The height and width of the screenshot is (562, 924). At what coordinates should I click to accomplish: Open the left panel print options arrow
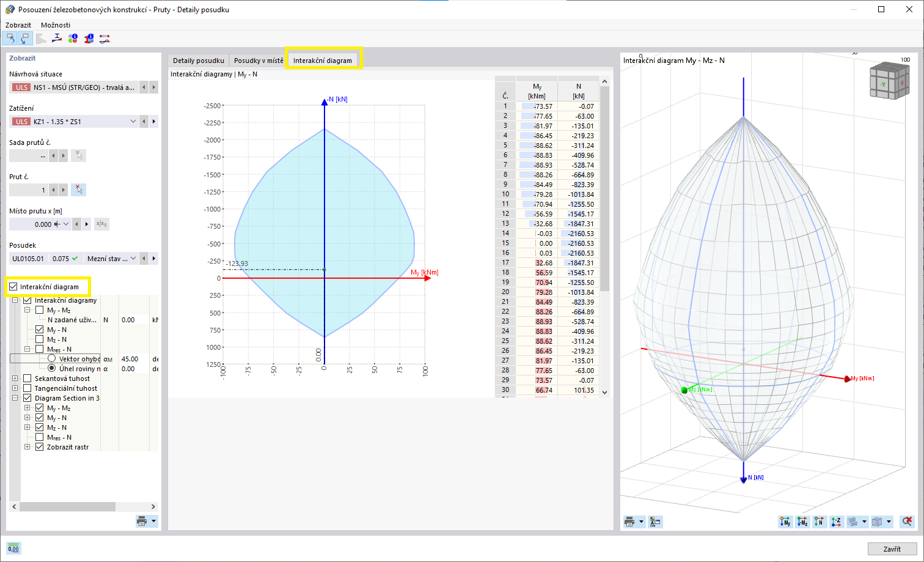153,522
